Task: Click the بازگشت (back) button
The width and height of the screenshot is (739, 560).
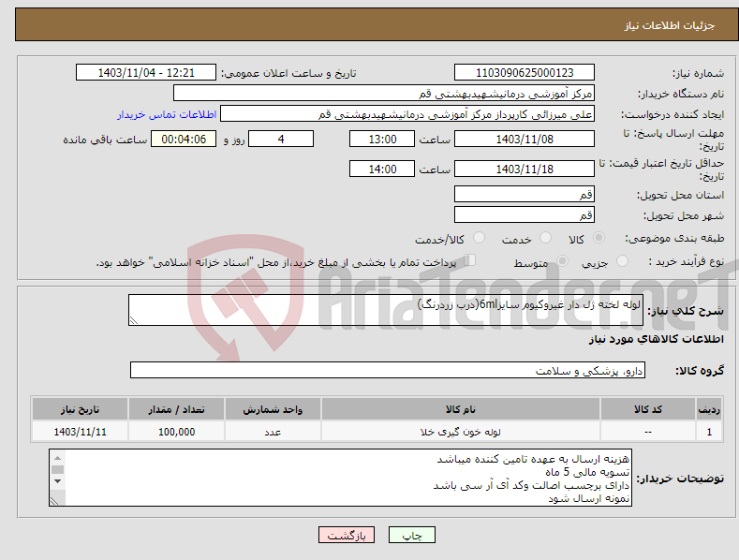Action: (347, 535)
